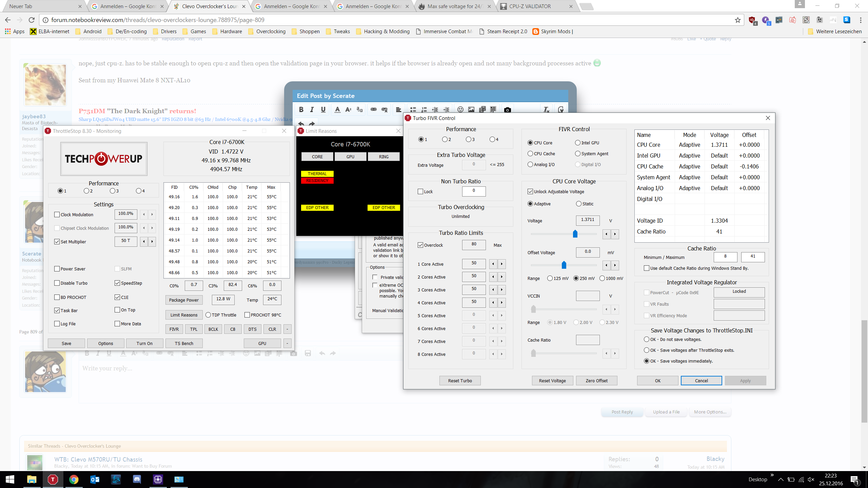Select Static voltage radio button
This screenshot has height=488, width=868.
[579, 204]
